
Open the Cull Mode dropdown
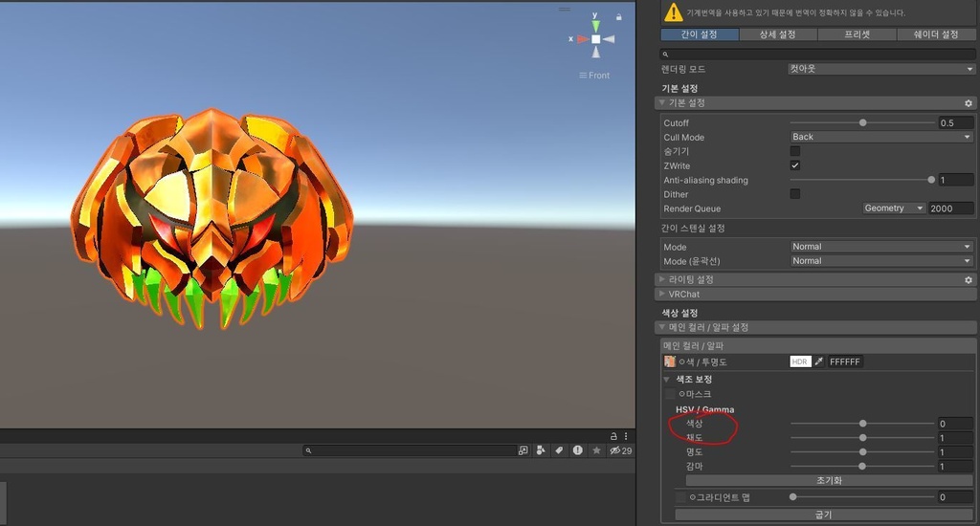(881, 137)
